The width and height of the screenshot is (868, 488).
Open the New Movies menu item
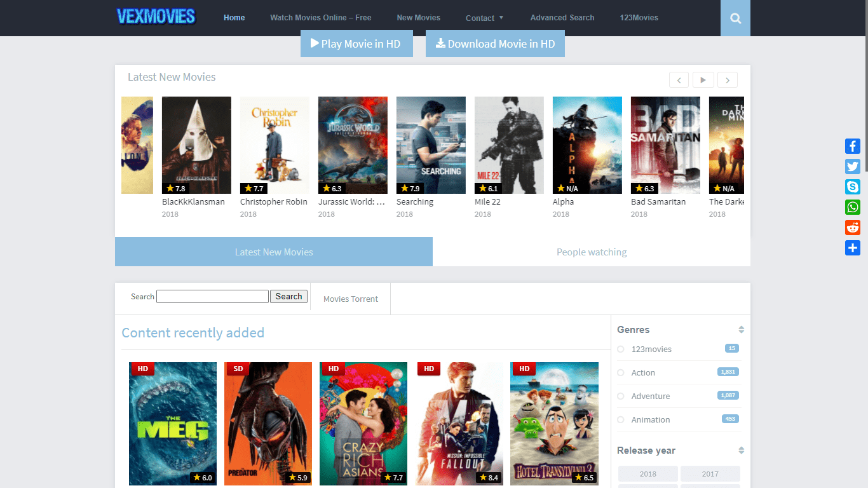pos(418,18)
